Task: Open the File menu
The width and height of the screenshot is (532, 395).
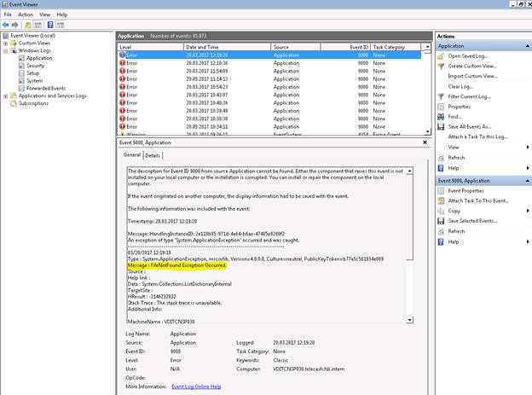Action: 8,15
